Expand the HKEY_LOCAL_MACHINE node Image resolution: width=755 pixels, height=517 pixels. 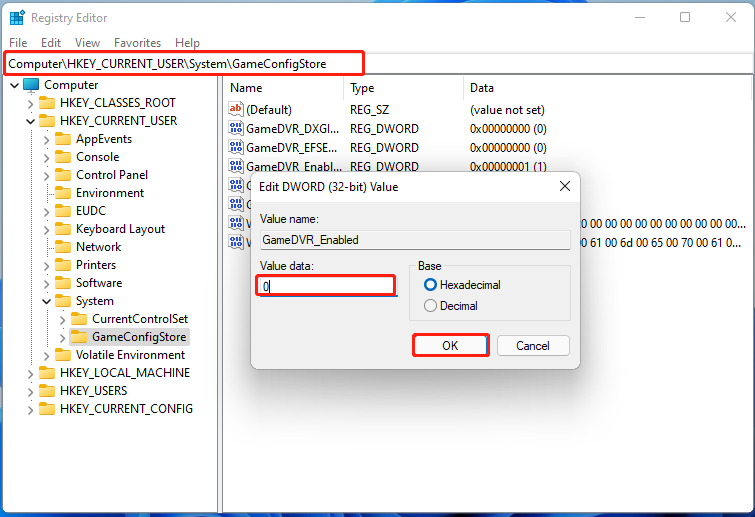[30, 374]
